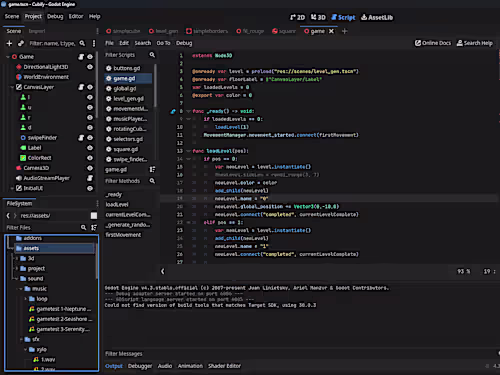This screenshot has height=375, width=500.
Task: Toggle visibility of Camera3D node
Action: (x=90, y=168)
